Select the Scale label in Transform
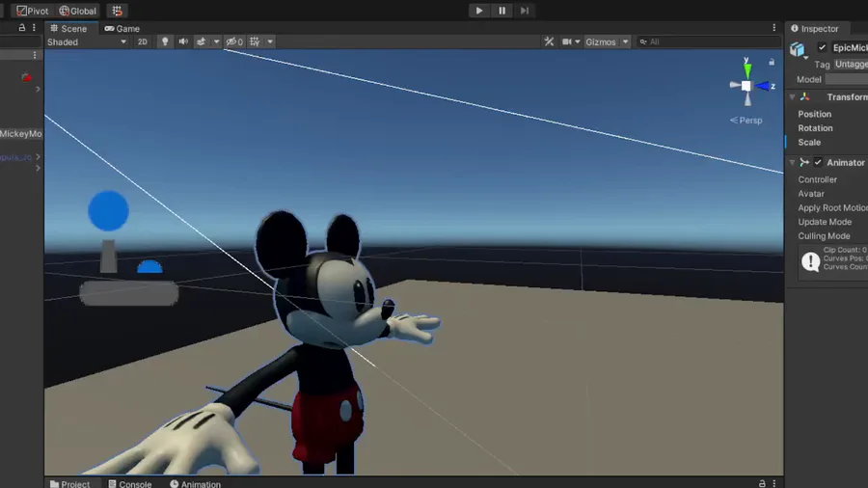This screenshot has width=868, height=488. [x=809, y=142]
